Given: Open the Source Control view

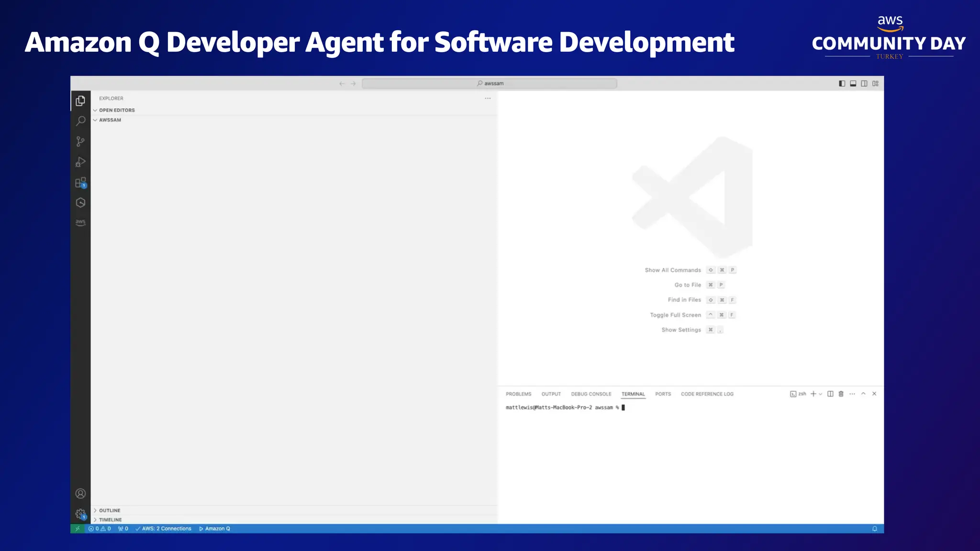Looking at the screenshot, I should (80, 142).
